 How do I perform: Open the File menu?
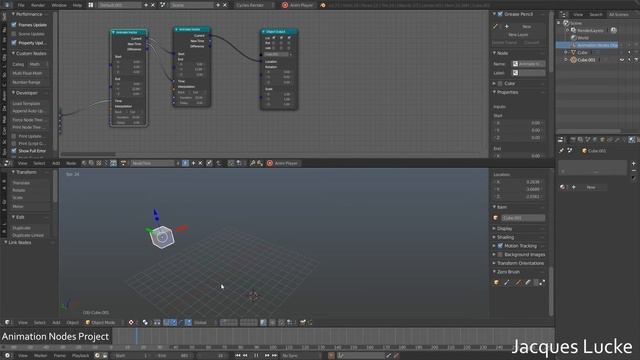click(x=21, y=5)
